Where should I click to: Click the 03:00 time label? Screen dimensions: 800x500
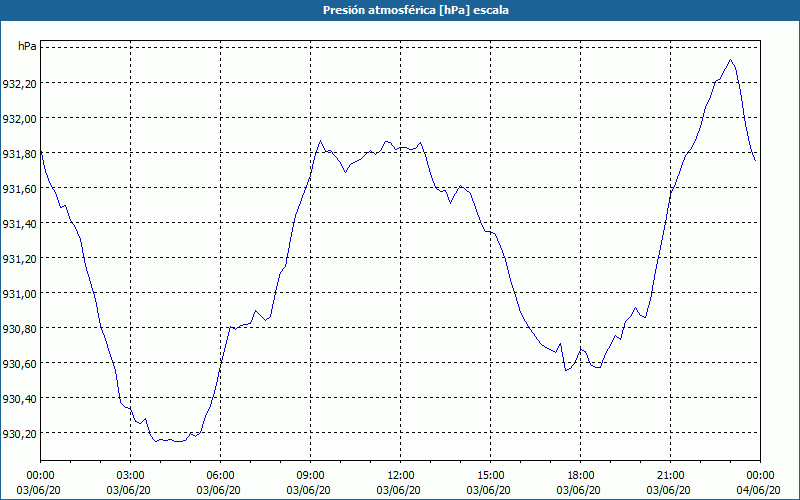coord(131,476)
